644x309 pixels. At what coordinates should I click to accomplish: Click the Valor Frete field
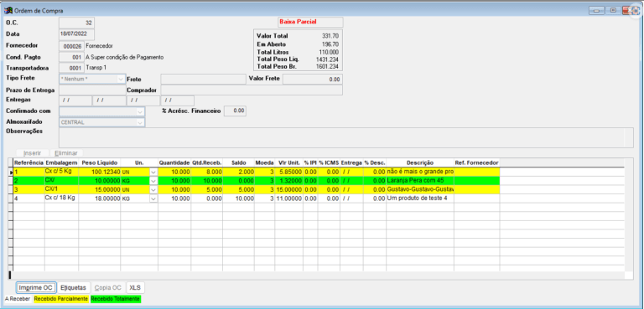313,80
